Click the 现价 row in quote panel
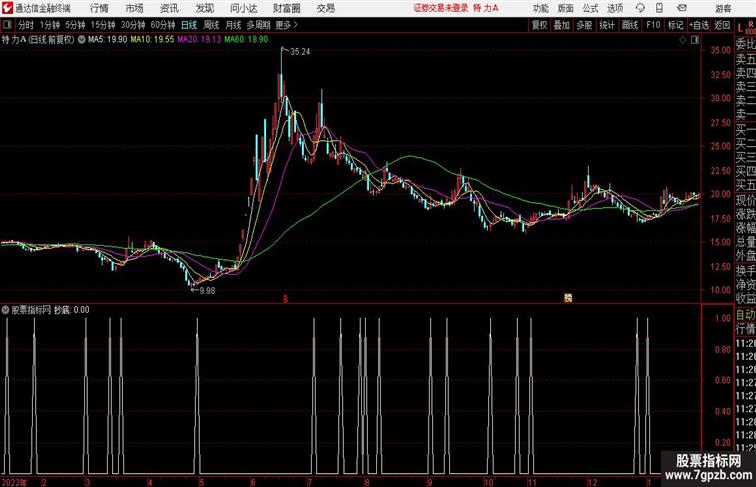The width and height of the screenshot is (756, 487). click(x=745, y=199)
